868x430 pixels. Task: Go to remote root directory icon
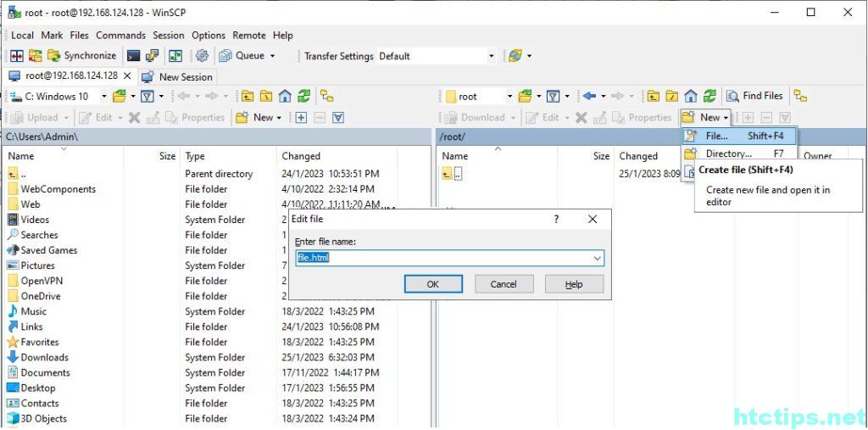672,97
